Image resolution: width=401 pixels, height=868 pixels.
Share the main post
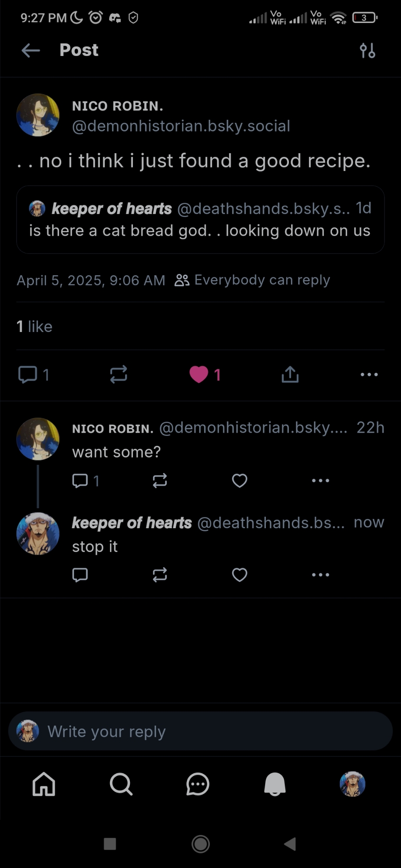point(290,374)
